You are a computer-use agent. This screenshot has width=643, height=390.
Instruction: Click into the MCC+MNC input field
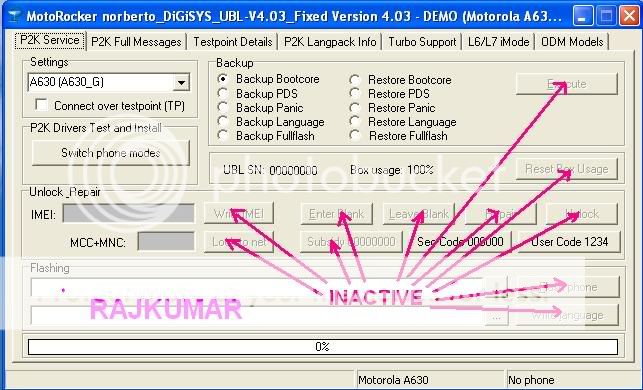[x=166, y=242]
